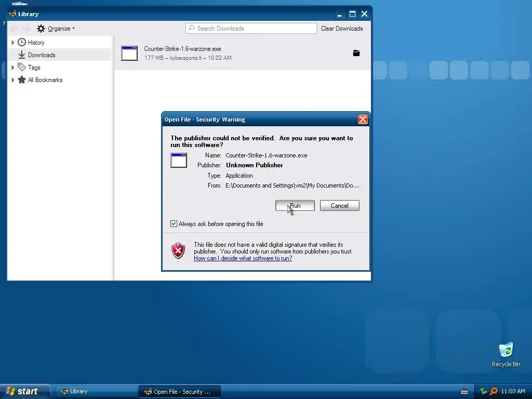Click the Run button in security warning
This screenshot has height=399, width=532.
pos(295,205)
